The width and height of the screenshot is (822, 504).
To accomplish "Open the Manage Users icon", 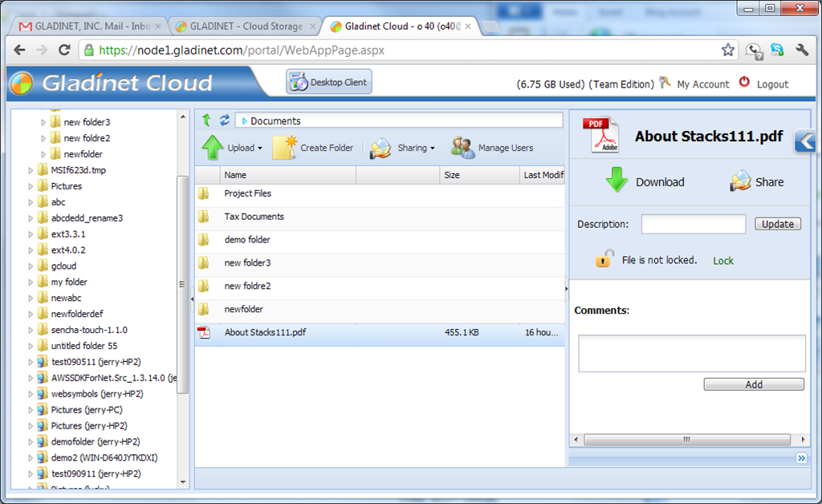I will [462, 148].
